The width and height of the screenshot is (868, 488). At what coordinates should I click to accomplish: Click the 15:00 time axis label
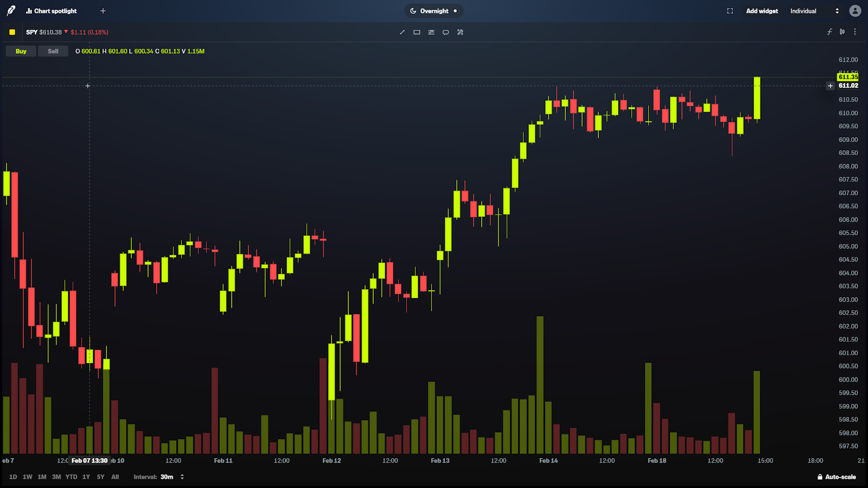[x=765, y=461]
